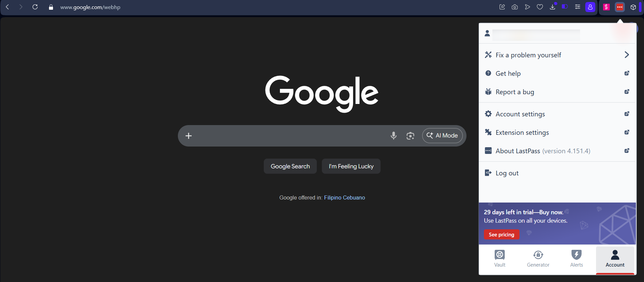Open the extensions cube menu

pos(633,7)
